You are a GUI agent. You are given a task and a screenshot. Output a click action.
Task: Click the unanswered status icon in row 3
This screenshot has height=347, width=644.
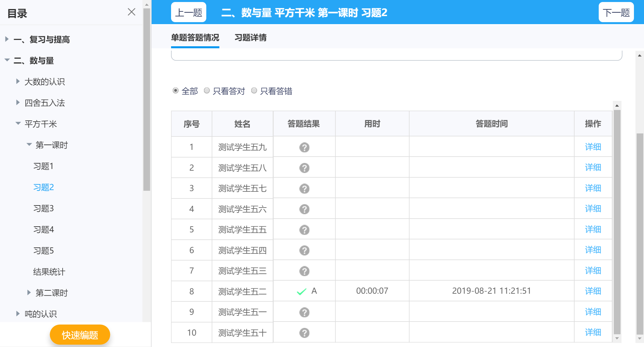click(304, 189)
